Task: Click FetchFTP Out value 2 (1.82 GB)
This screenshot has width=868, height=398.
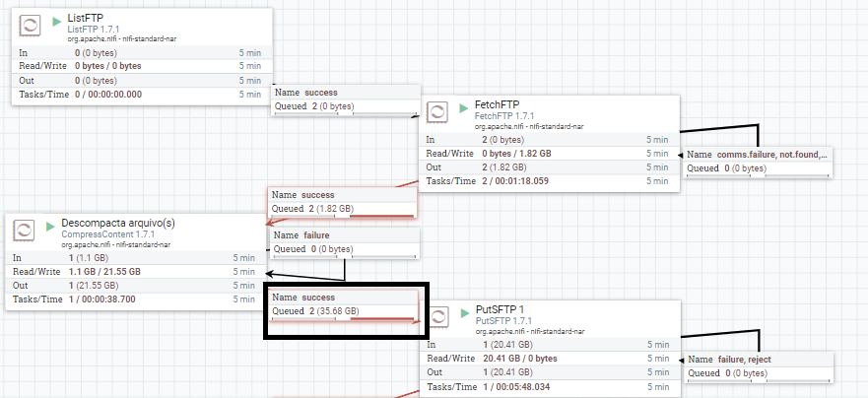Action: pos(503,167)
